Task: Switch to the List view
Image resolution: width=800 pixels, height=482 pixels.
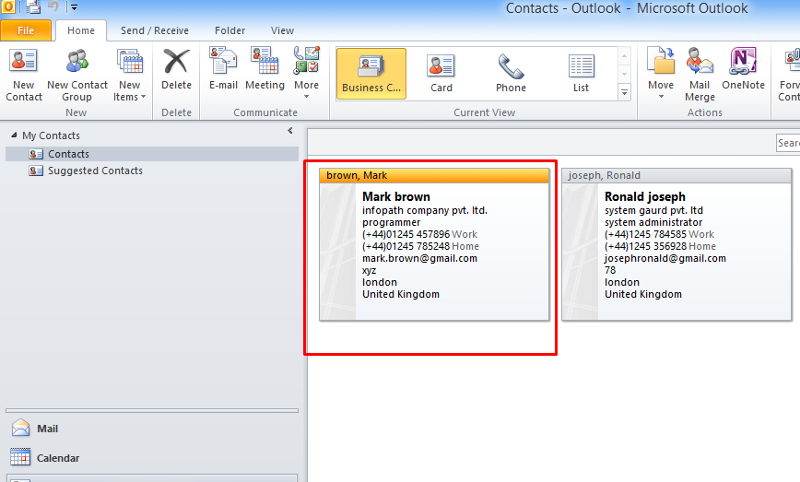Action: (x=581, y=73)
